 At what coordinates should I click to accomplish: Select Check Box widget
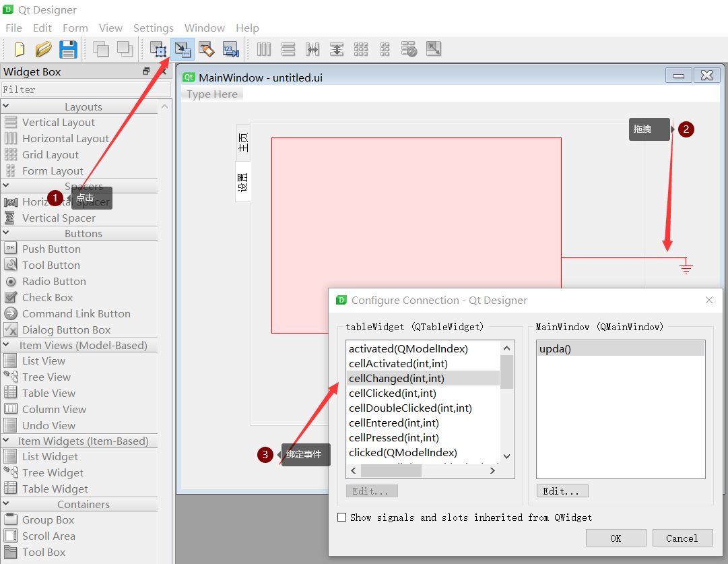(47, 297)
